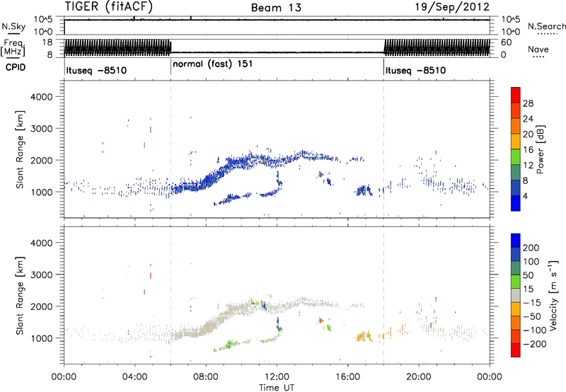Click the dashed 06:00 marker in power panel
This screenshot has width=566, height=392.
171,149
